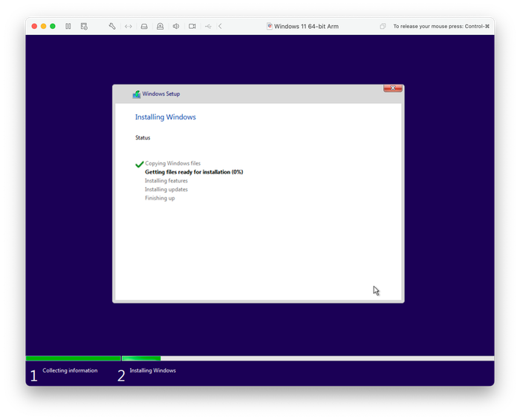The image size is (520, 420).
Task: Click the macOS red close button
Action: click(34, 26)
